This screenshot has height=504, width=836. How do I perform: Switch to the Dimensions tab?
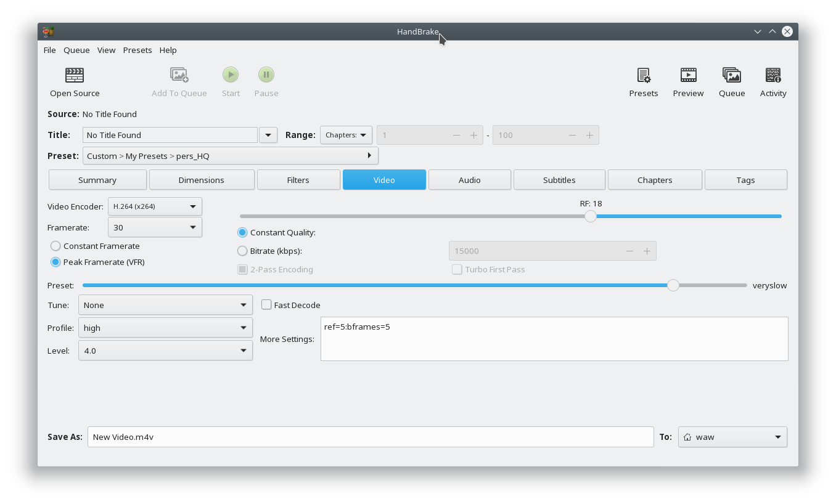tap(202, 180)
